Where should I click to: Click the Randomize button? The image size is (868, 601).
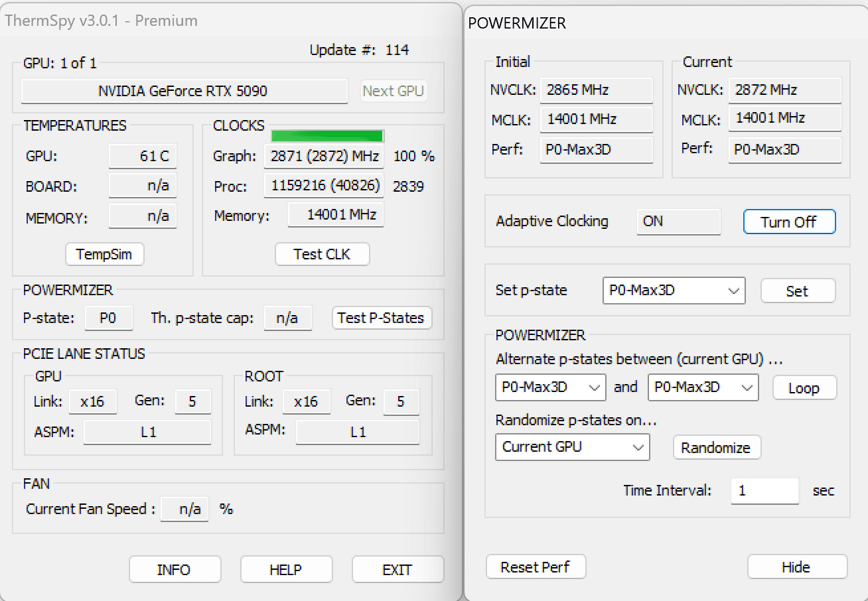point(716,448)
